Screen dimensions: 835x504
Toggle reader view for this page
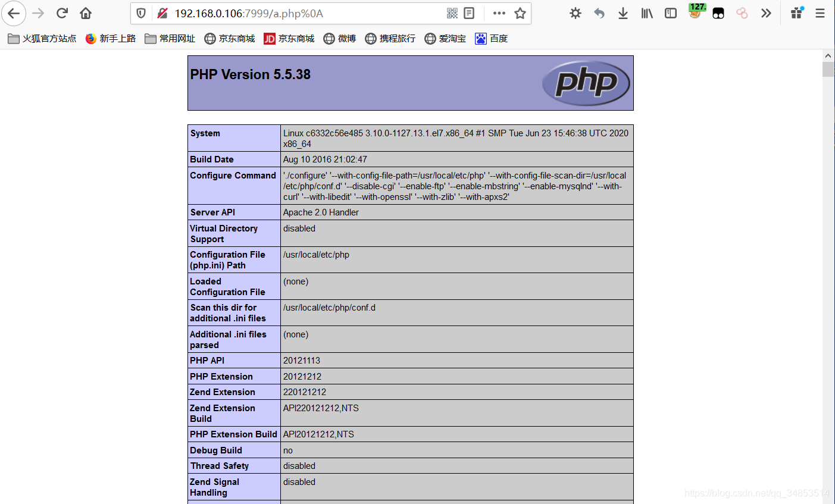click(x=469, y=13)
